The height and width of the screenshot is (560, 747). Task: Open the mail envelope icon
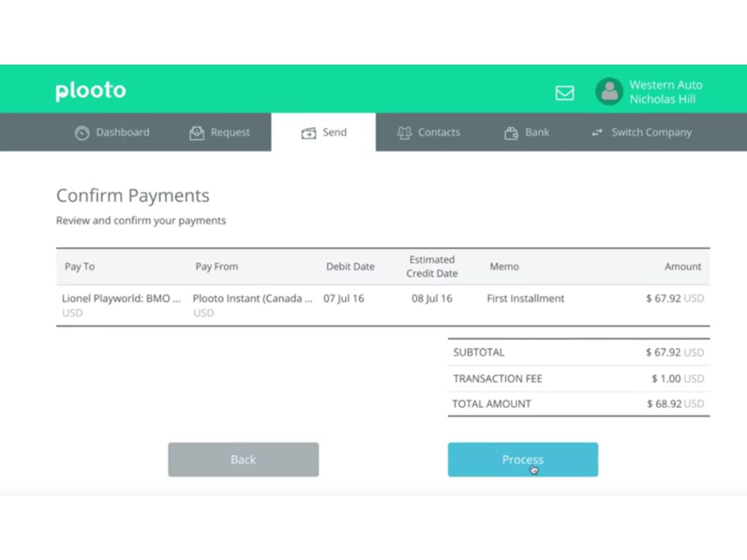coord(564,93)
